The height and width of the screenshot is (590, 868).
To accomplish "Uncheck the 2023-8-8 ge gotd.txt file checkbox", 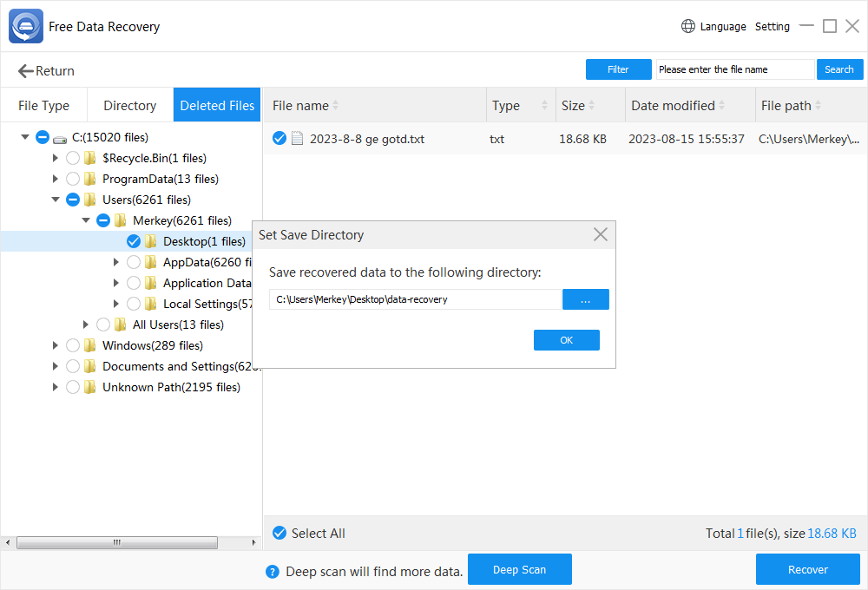I will 279,139.
